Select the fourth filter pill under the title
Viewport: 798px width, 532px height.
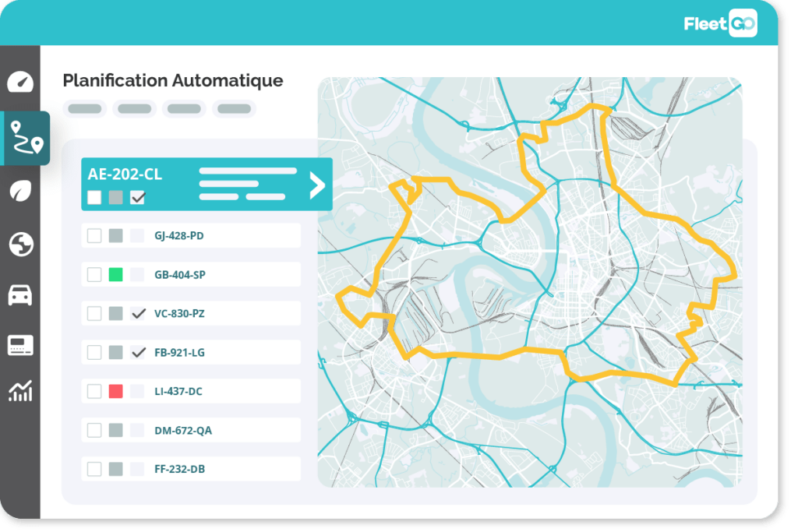click(x=234, y=109)
